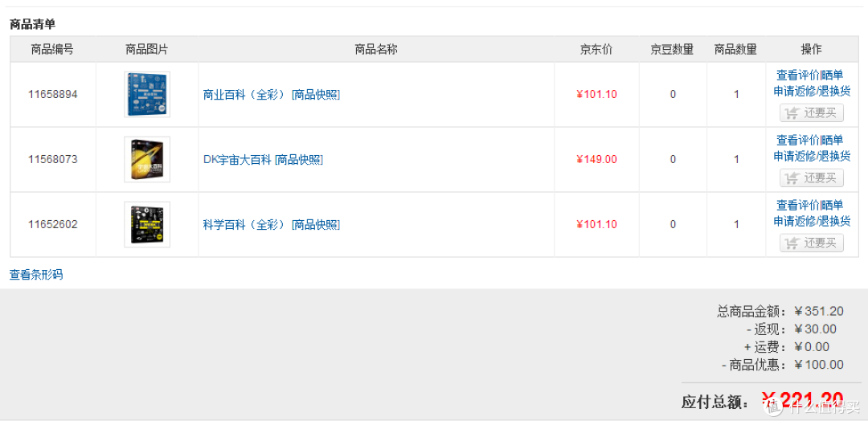The height and width of the screenshot is (425, 868).
Task: Click cart icon in DK宇宙大百科 还要买 button
Action: (x=792, y=178)
